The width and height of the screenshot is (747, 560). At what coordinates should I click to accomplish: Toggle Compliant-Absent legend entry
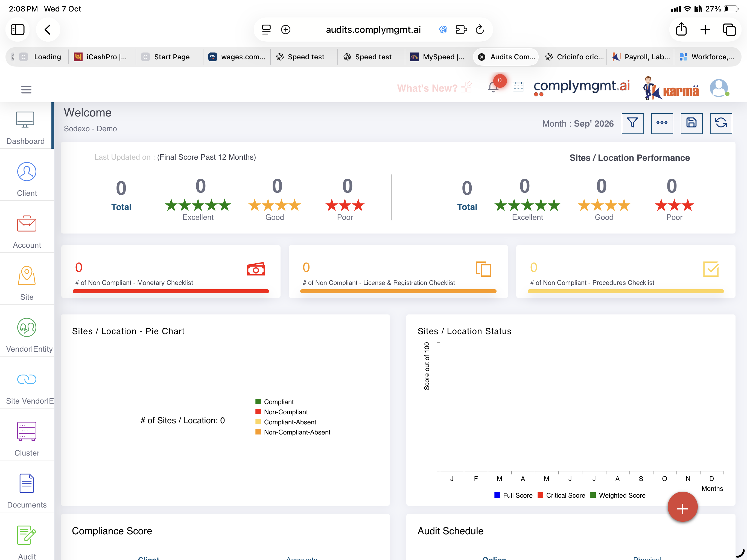click(286, 422)
